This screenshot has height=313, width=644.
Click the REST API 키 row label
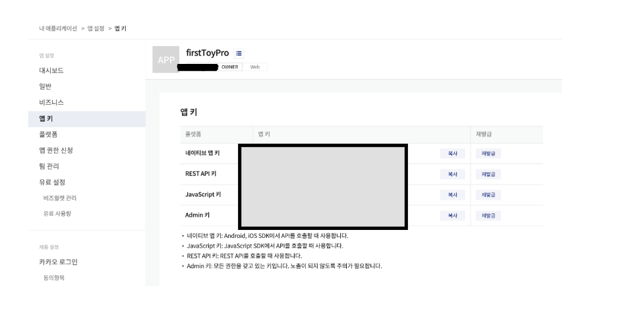[x=201, y=174]
